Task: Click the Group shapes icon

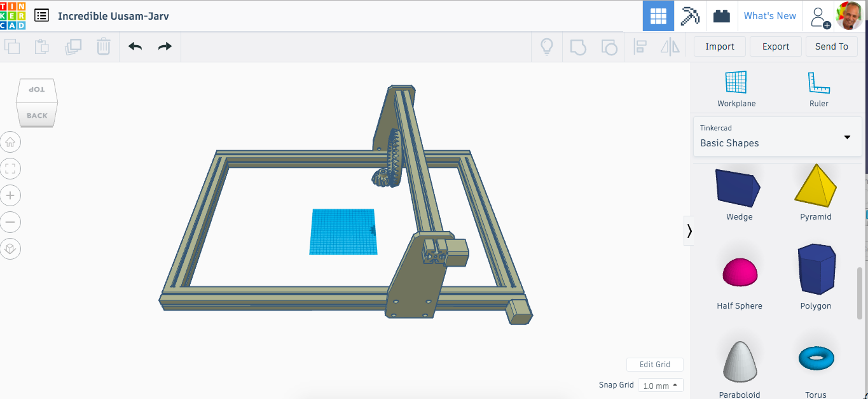Action: [x=578, y=46]
